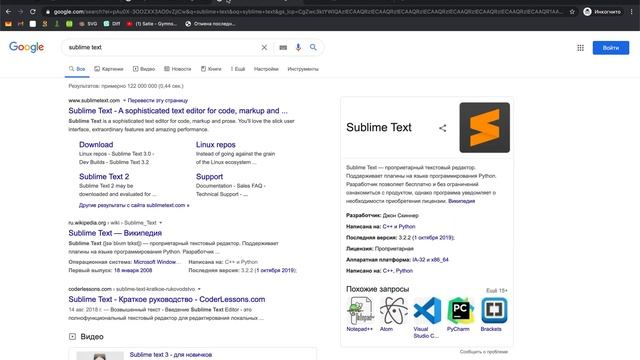Screen dimensions: 640x360
Task: Bookmark this page with the star icon
Action: coord(572,12)
